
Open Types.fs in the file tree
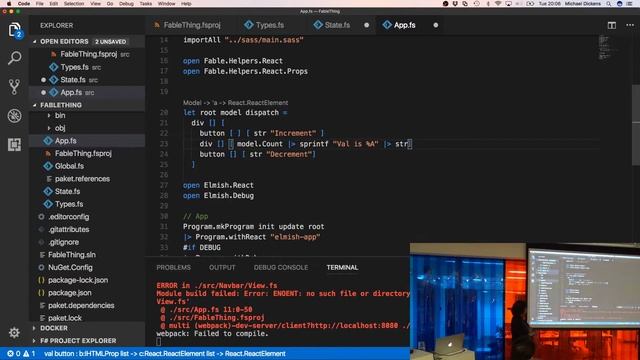(x=69, y=204)
